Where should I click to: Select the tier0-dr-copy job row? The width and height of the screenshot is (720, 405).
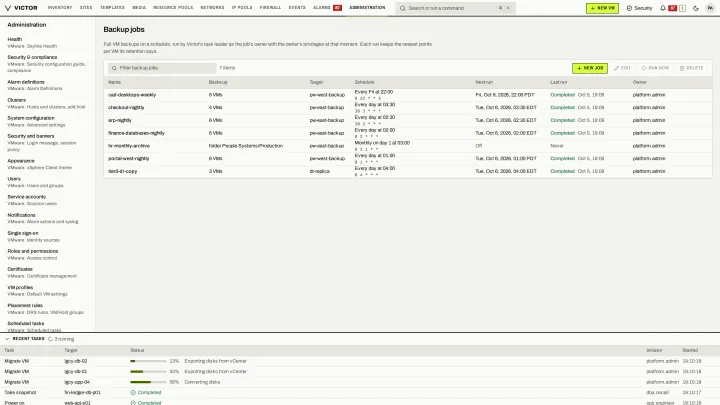[x=408, y=171]
